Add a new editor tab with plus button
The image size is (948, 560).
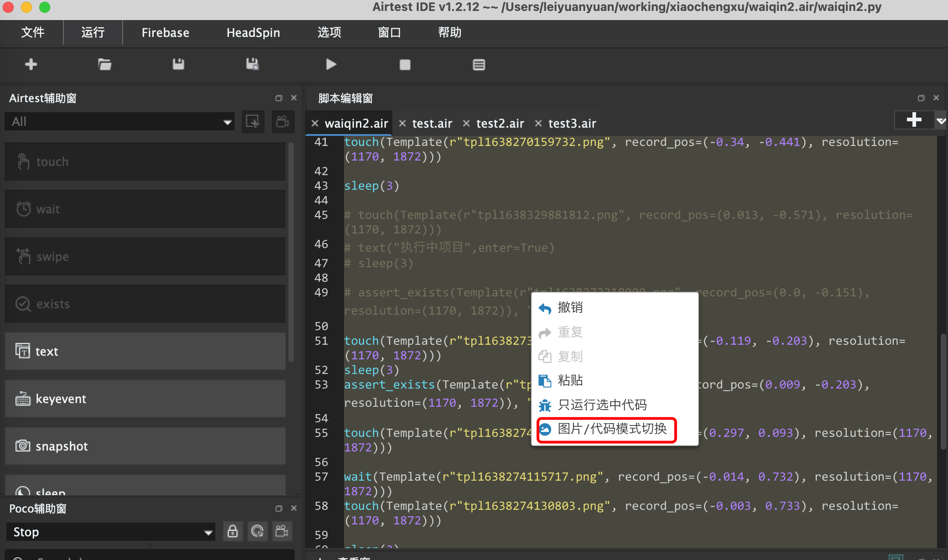[914, 120]
